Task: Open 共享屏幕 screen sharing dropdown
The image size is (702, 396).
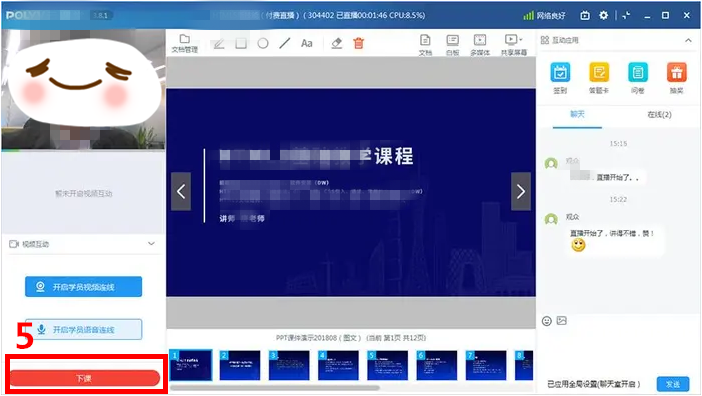Action: (514, 45)
